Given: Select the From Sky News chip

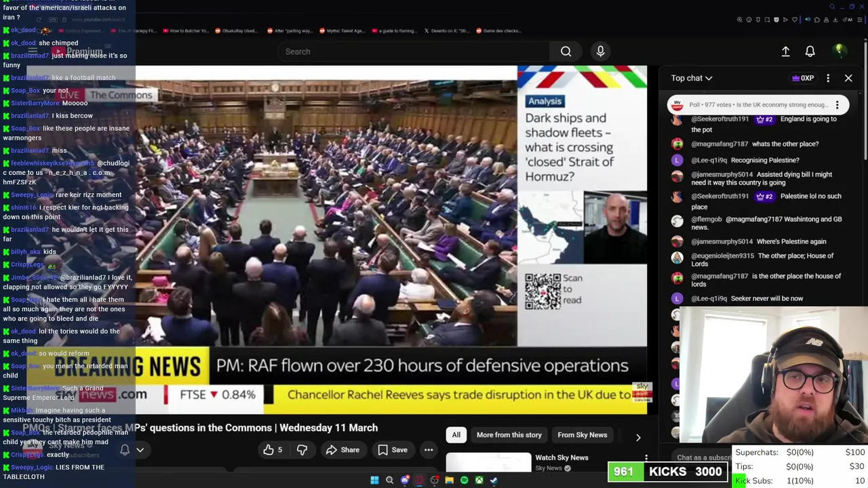Looking at the screenshot, I should (582, 435).
